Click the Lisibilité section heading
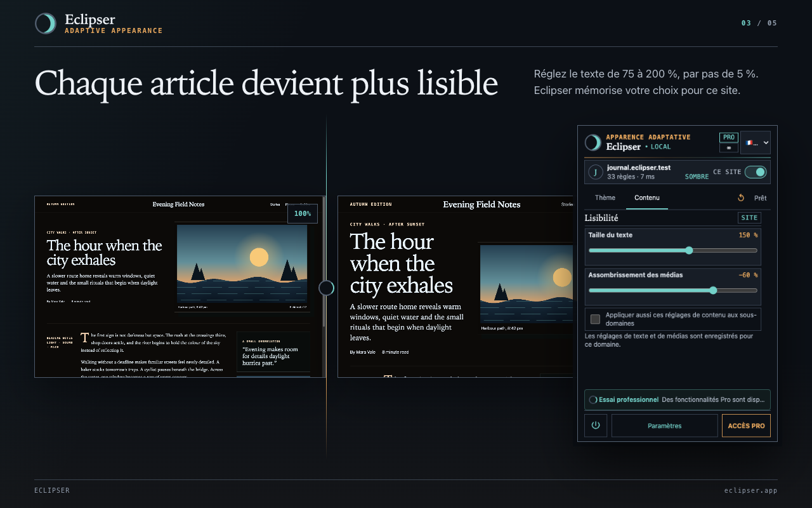Image resolution: width=812 pixels, height=508 pixels. (x=601, y=218)
